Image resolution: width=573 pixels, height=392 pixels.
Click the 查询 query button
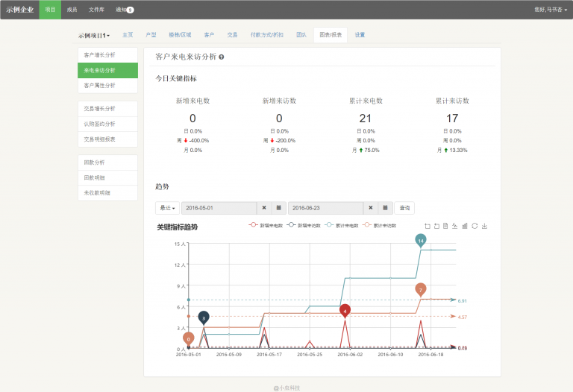(404, 208)
